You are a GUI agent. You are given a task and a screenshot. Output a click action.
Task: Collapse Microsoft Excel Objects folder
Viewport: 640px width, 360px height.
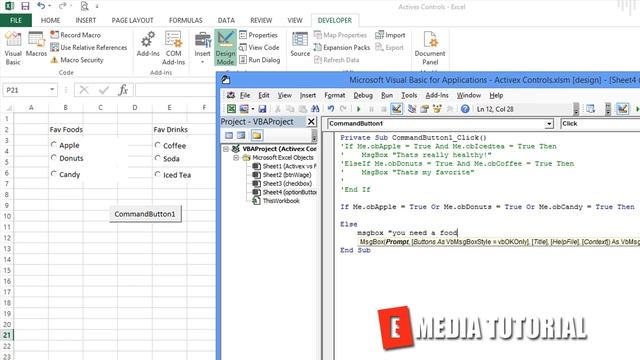point(236,158)
